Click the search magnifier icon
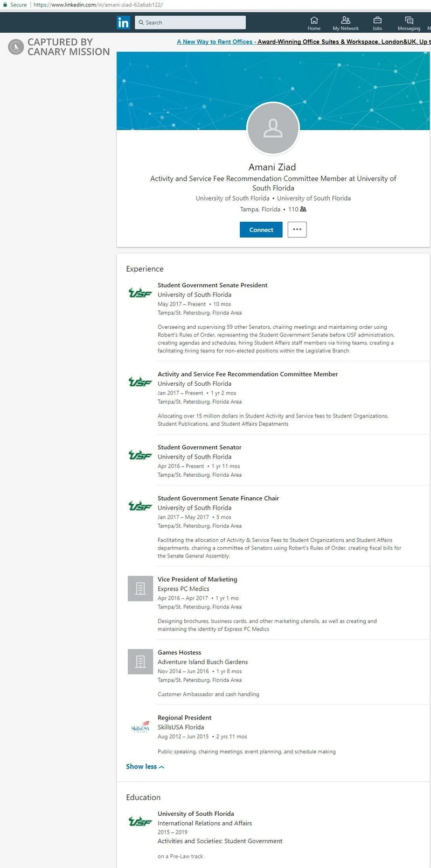The image size is (431, 868). point(141,23)
